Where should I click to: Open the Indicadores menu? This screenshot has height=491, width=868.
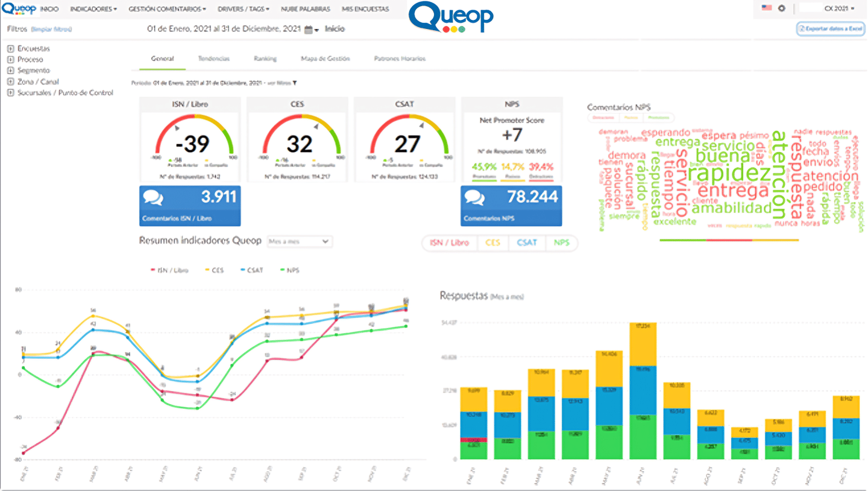click(x=93, y=9)
